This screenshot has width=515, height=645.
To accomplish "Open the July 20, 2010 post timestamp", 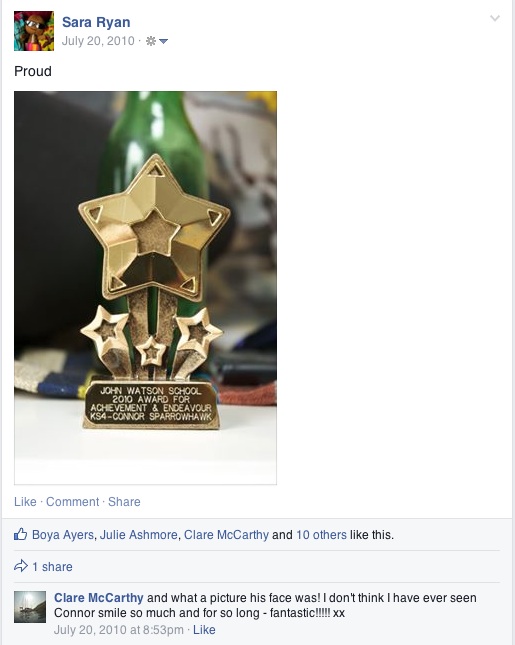I will click(x=98, y=41).
